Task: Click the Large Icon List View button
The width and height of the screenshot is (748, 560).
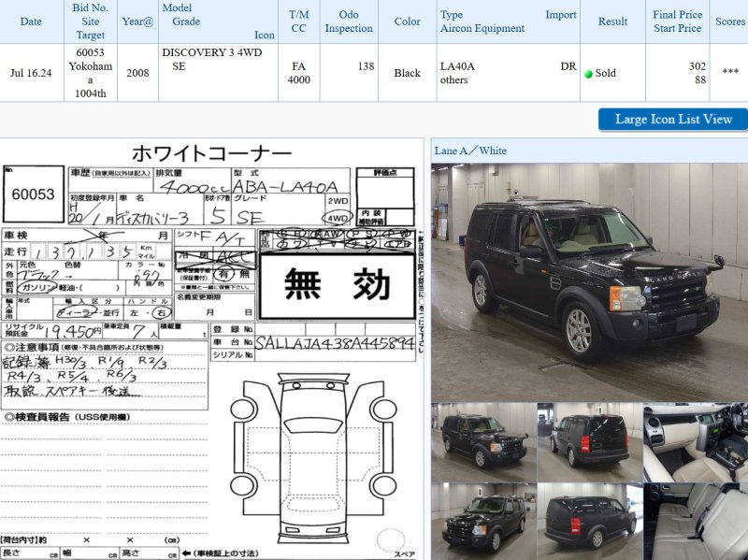Action: tap(673, 119)
